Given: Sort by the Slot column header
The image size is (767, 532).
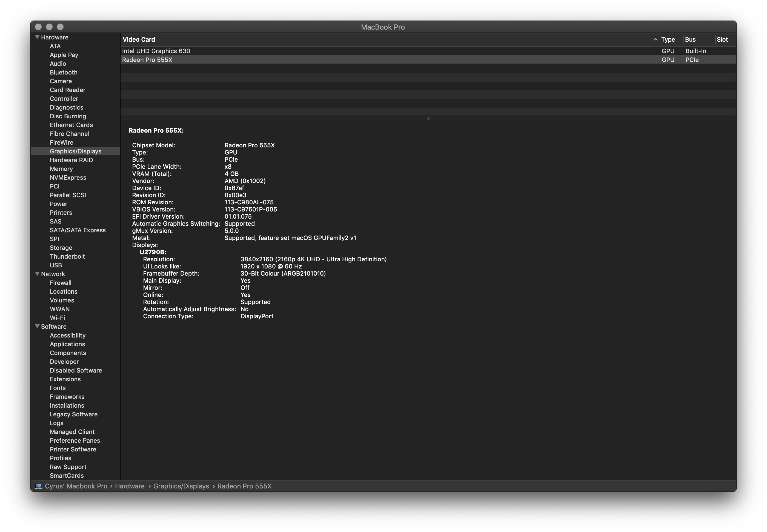Looking at the screenshot, I should point(722,39).
